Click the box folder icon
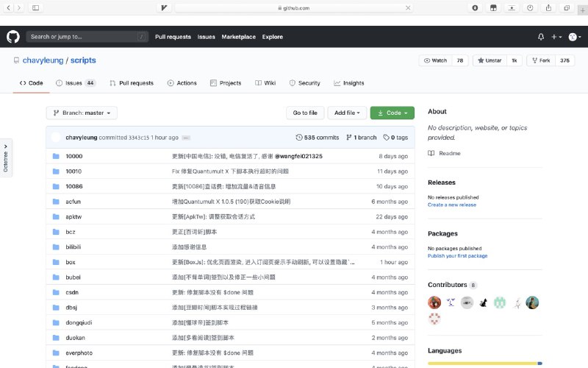 coord(56,262)
